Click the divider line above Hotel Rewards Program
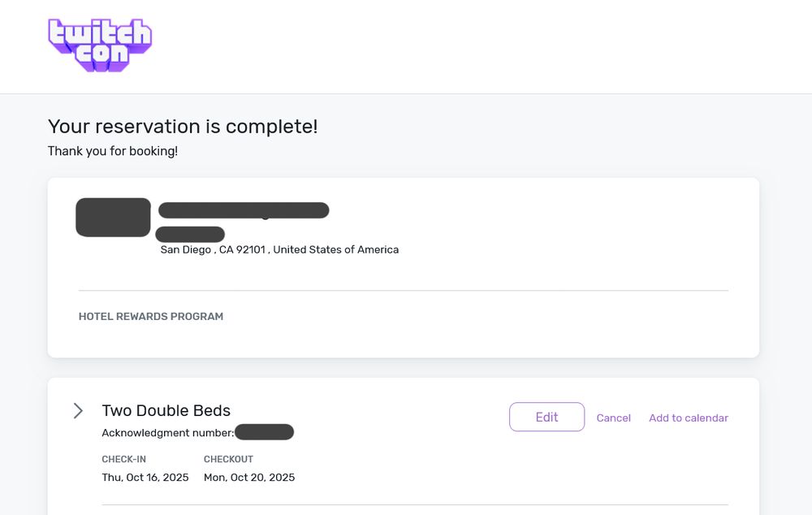The width and height of the screenshot is (812, 515). tap(404, 290)
